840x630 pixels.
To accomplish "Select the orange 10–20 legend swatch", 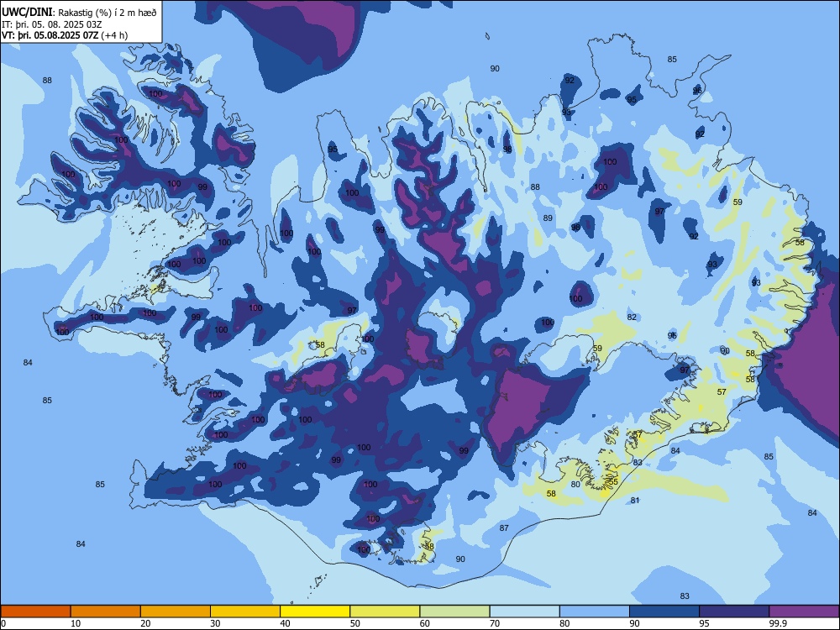I will (x=106, y=612).
